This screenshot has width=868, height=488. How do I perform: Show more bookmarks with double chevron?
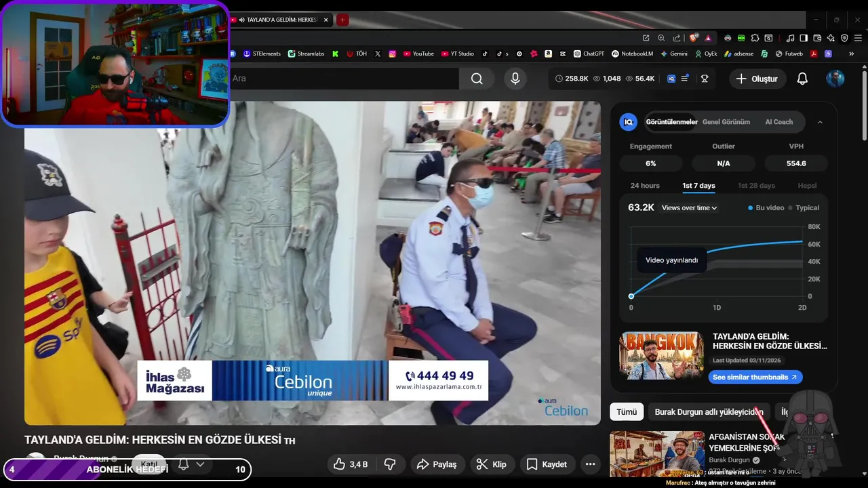(852, 54)
